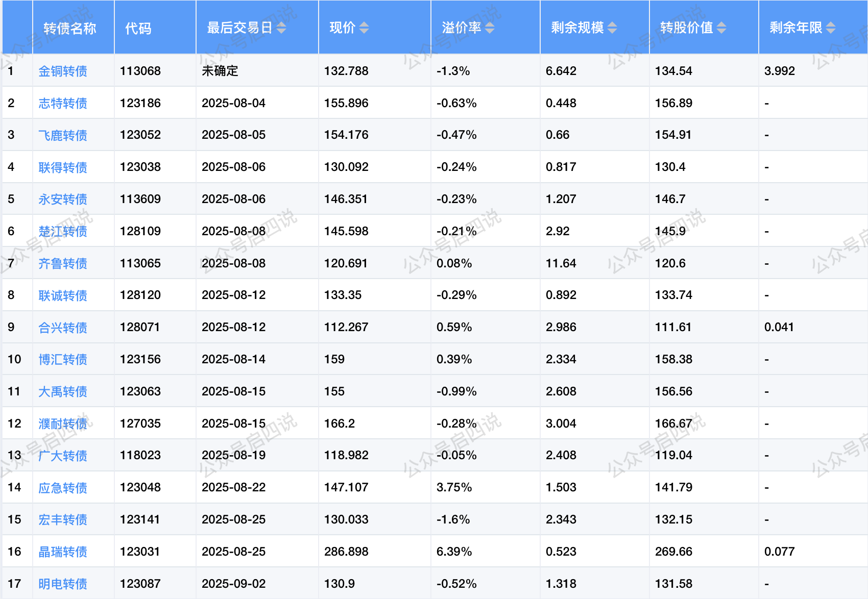Sort by 最后交易日 column arrows
The height and width of the screenshot is (599, 868).
click(281, 28)
